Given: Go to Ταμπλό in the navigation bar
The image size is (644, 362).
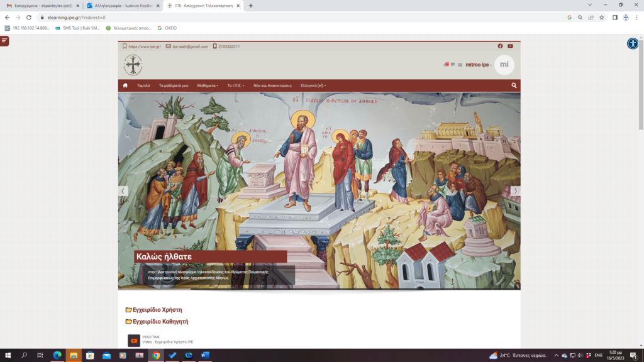Looking at the screenshot, I should coord(143,85).
